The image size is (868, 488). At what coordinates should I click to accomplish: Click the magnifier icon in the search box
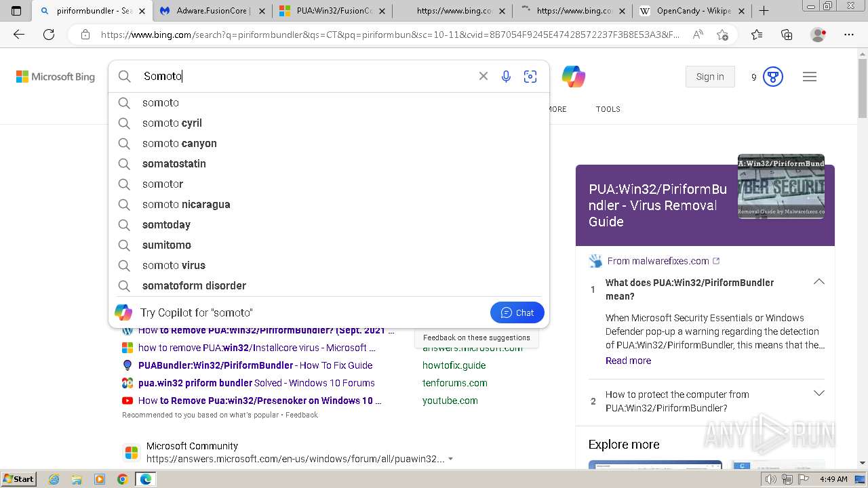[125, 77]
